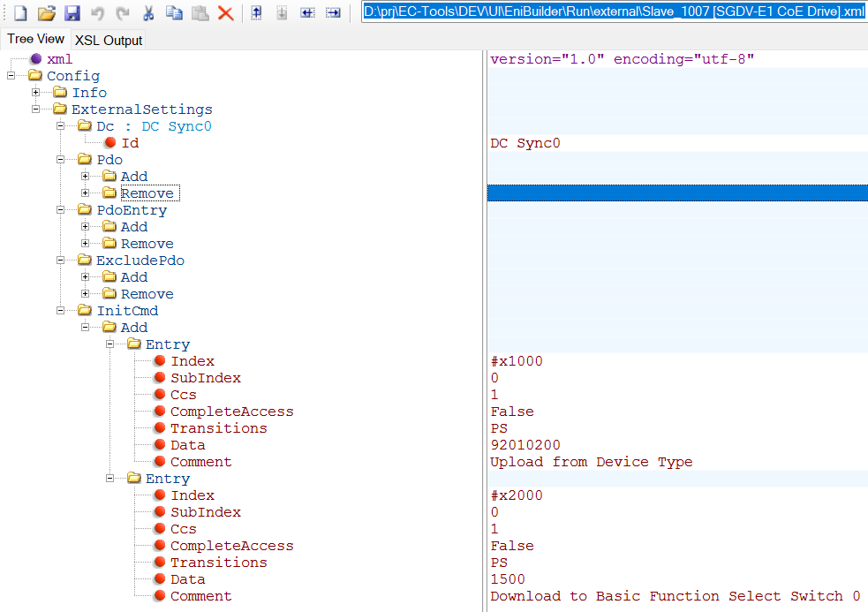
Task: Copy the selected node
Action: 174,11
